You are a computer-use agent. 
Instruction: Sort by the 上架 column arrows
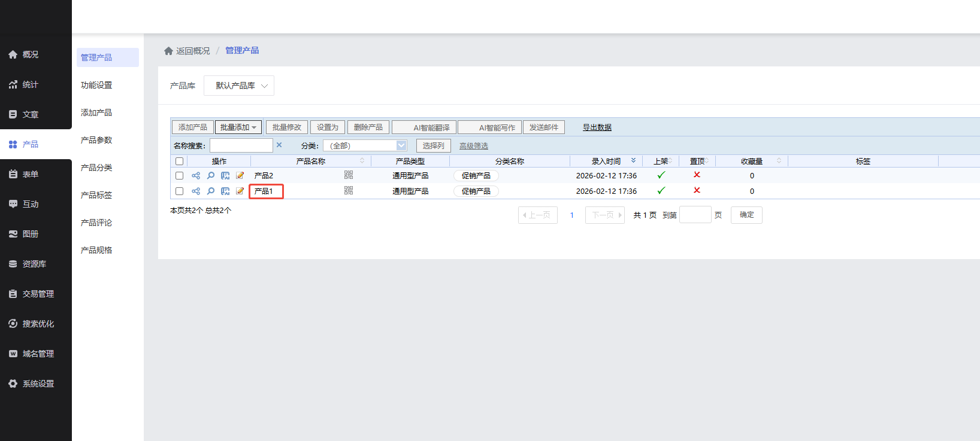(670, 160)
